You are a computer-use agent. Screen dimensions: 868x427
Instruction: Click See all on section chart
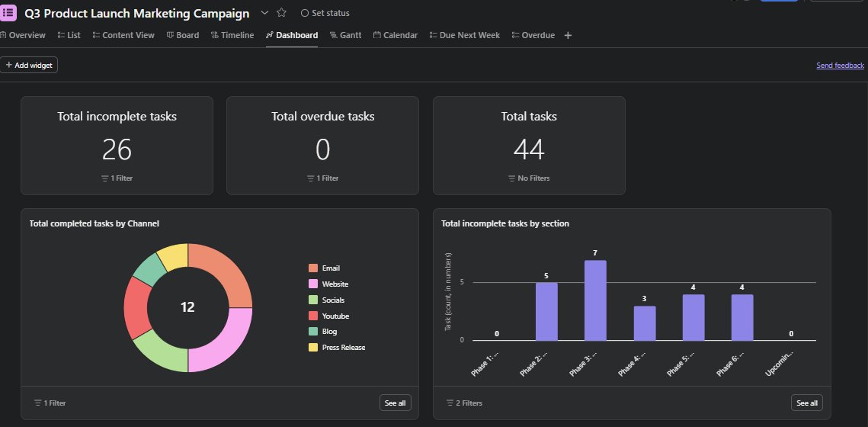(x=807, y=403)
